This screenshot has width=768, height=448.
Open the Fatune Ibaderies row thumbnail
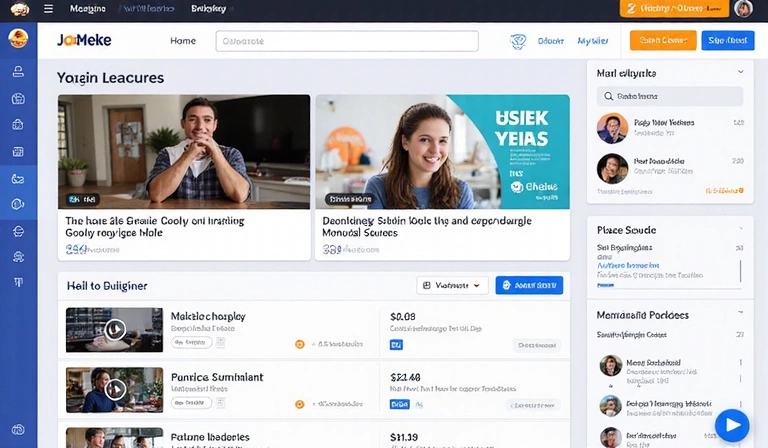click(115, 438)
